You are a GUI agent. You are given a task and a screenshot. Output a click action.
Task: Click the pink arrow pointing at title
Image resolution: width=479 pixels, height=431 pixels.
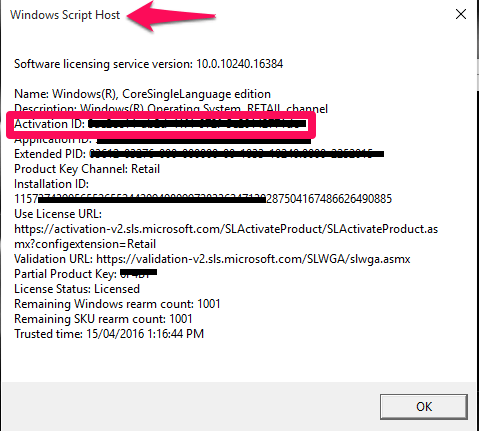[171, 16]
